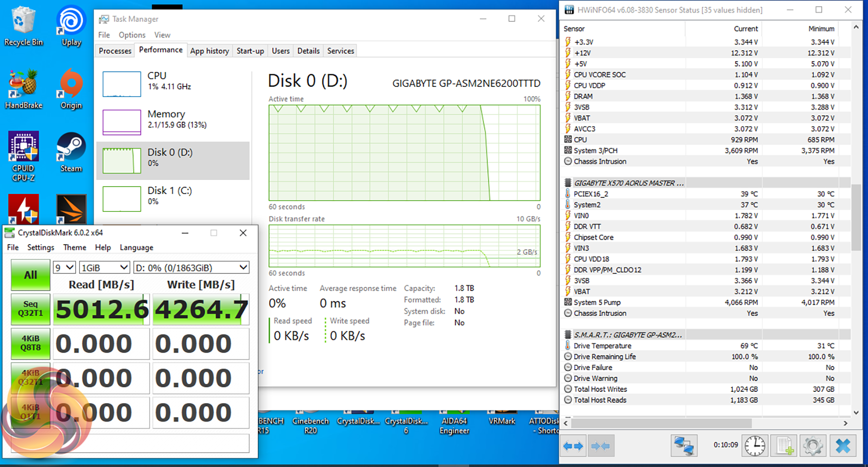Image resolution: width=868 pixels, height=467 pixels.
Task: Run the Seq Q32T1 test button
Action: (30, 309)
